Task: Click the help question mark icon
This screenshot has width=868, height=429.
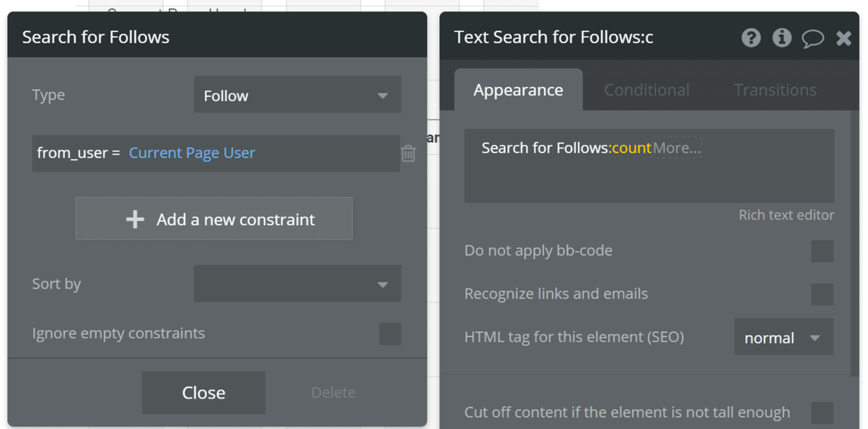Action: click(x=752, y=38)
